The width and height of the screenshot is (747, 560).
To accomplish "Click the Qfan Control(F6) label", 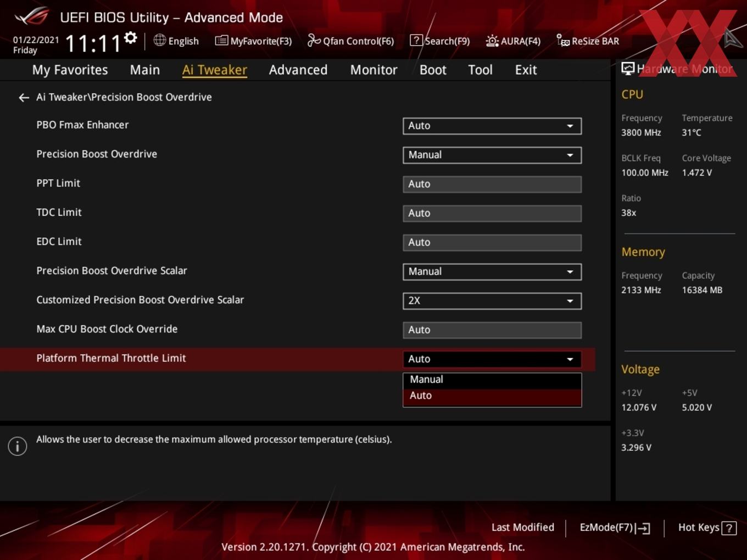I will (359, 41).
